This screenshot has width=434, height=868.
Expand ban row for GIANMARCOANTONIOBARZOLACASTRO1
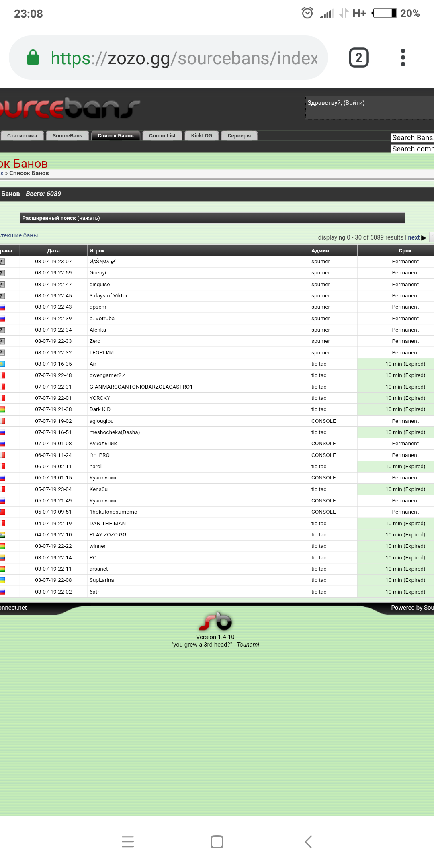[x=141, y=387]
